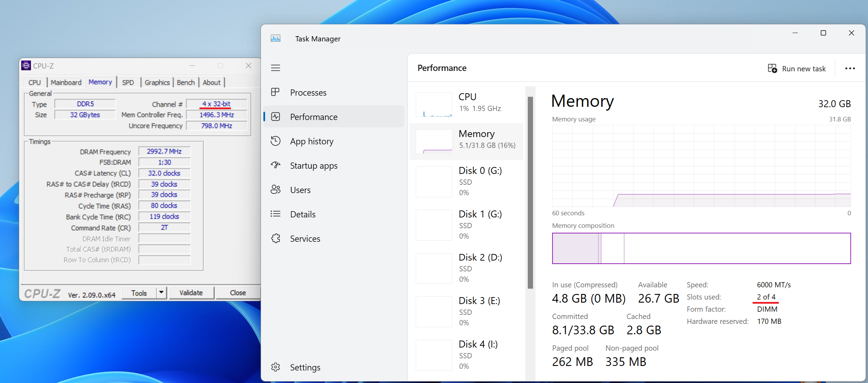
Task: Switch to CPU tab in CPU-Z
Action: tap(34, 82)
